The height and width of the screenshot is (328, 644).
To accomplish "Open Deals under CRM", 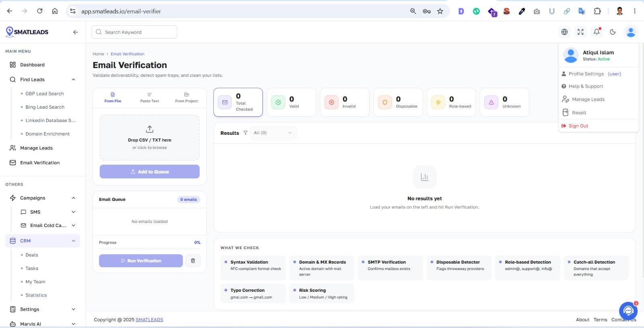I will point(32,255).
